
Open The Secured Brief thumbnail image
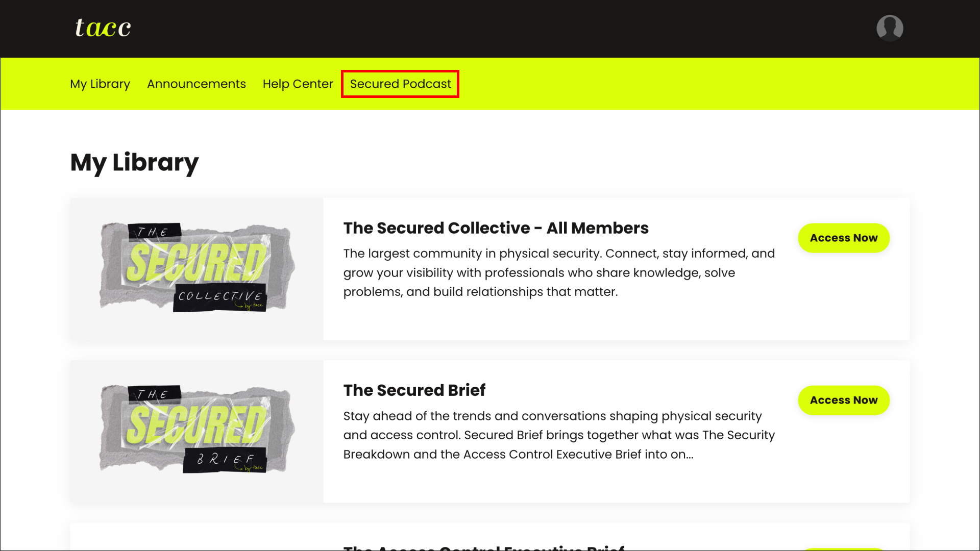tap(197, 431)
